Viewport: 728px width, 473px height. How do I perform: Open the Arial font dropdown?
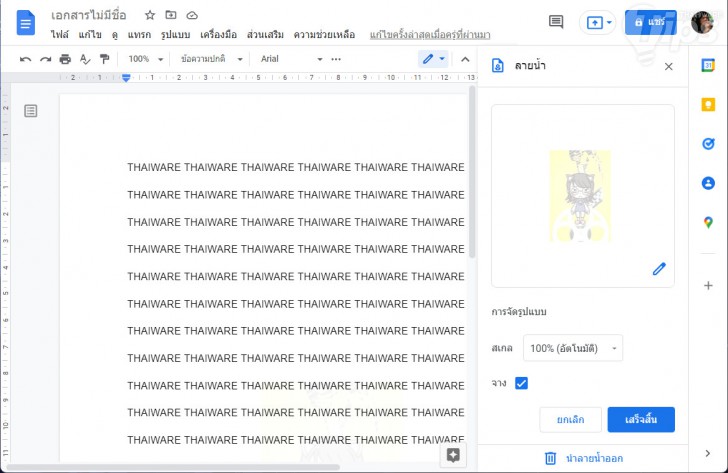coord(291,59)
